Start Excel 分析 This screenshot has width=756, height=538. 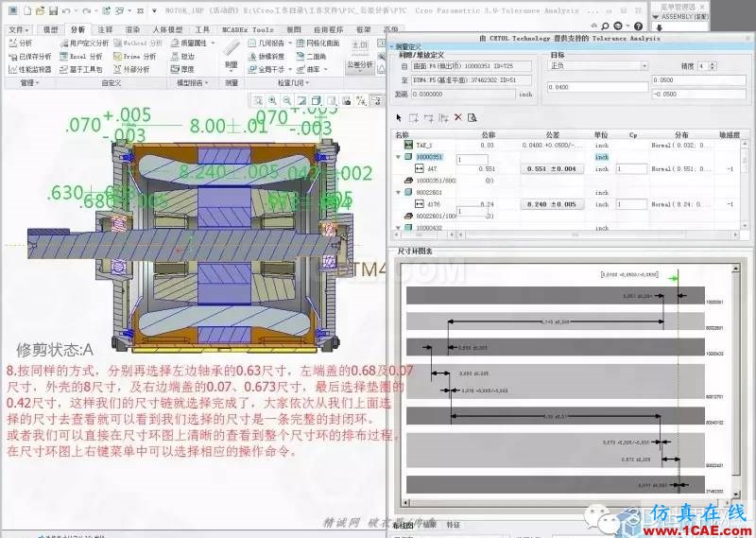[x=81, y=57]
